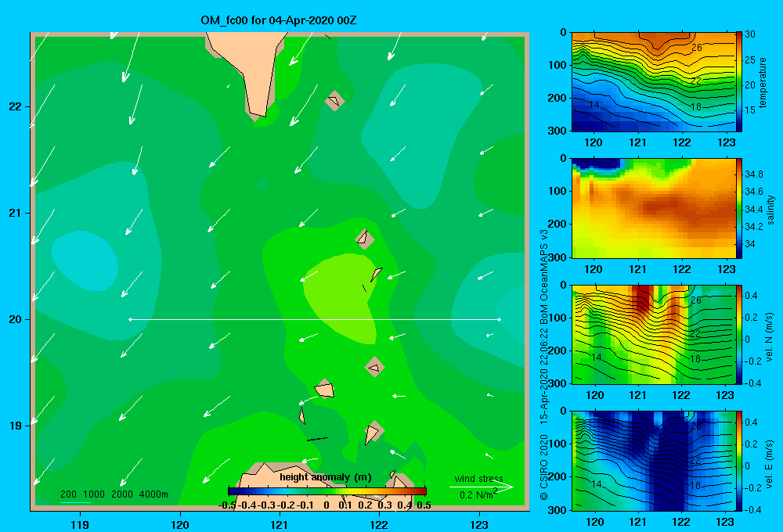The image size is (783, 532).
Task: Click longitude label 119 on main map
Action: (80, 524)
